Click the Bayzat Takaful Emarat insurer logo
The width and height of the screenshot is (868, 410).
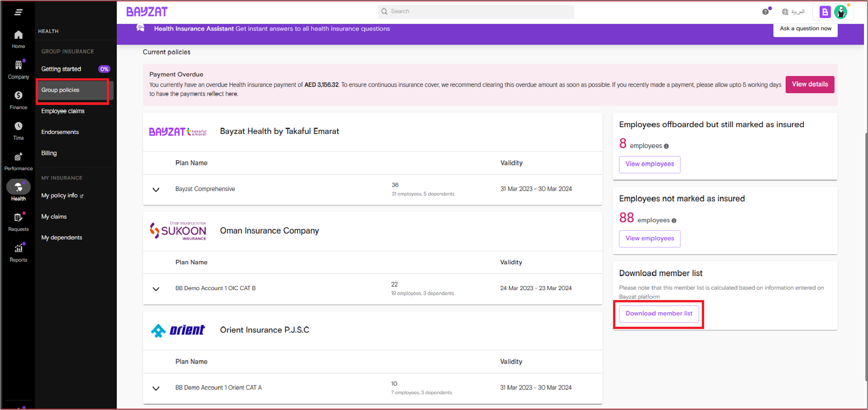178,132
